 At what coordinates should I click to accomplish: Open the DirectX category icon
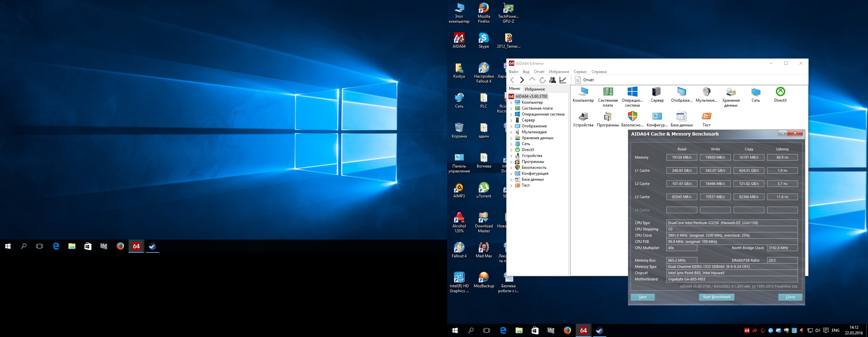click(780, 92)
